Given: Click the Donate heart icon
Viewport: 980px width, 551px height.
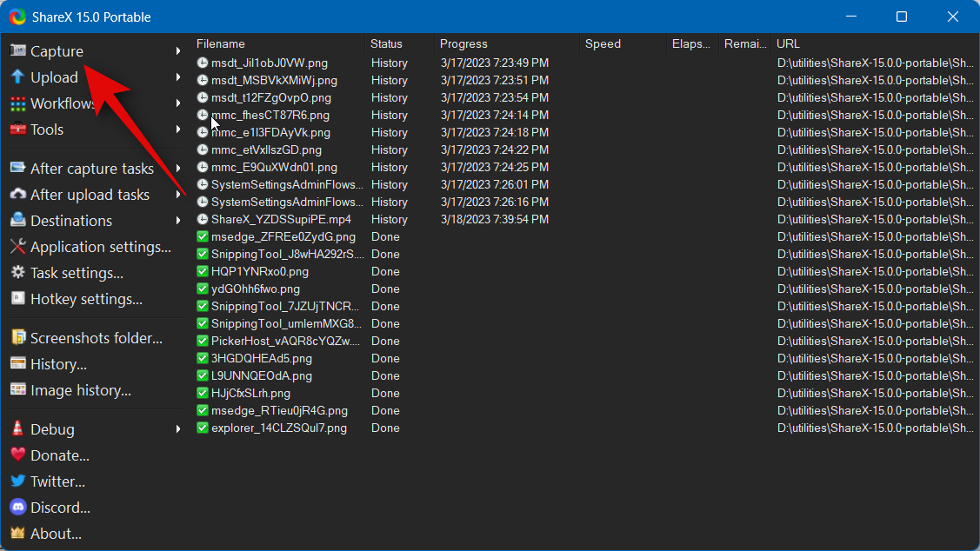Looking at the screenshot, I should pyautogui.click(x=17, y=455).
